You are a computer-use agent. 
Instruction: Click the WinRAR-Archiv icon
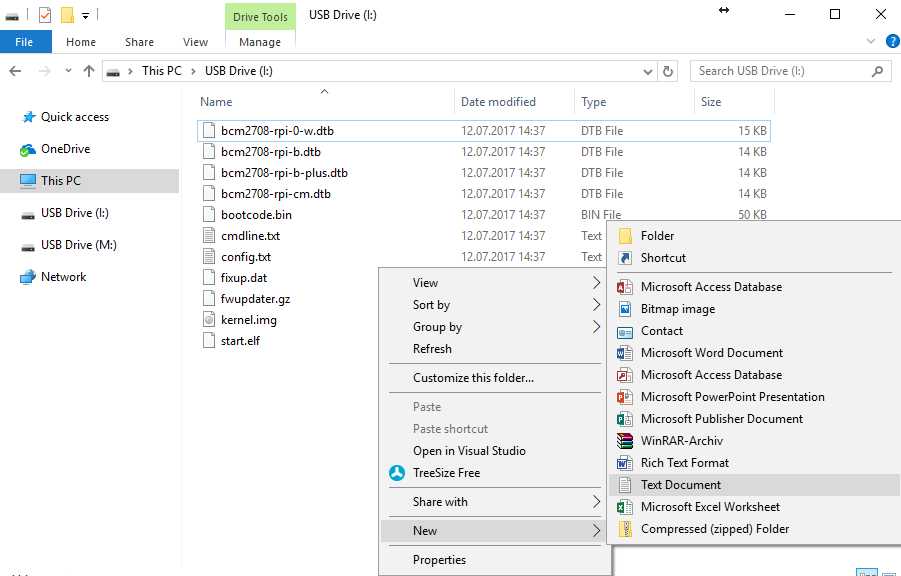[x=625, y=441]
